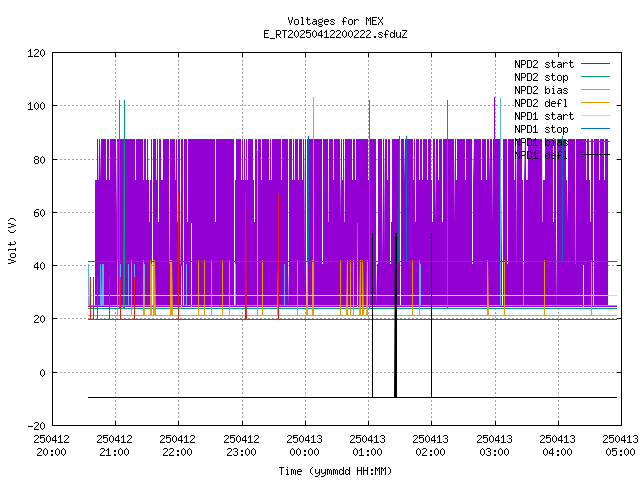Viewport: 640px width, 480px height.
Task: Click the 'NPD1 defl' legend label
Action: pyautogui.click(x=541, y=155)
